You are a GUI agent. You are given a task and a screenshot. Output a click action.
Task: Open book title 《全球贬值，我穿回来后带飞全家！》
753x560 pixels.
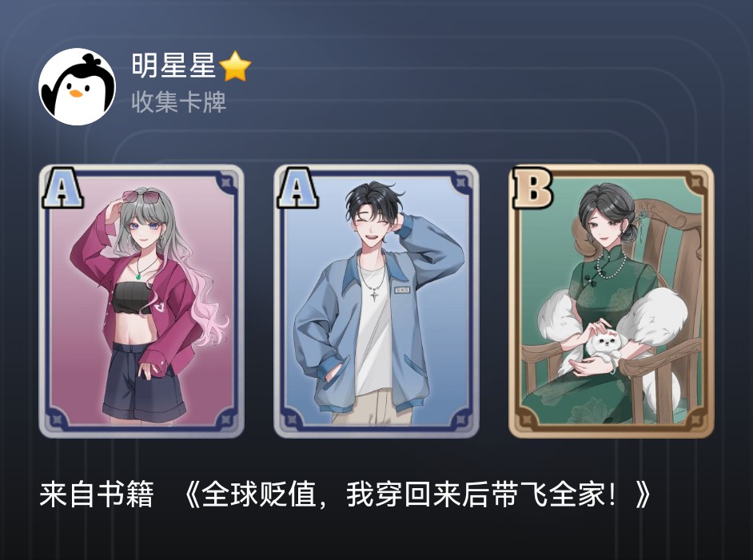tap(416, 494)
